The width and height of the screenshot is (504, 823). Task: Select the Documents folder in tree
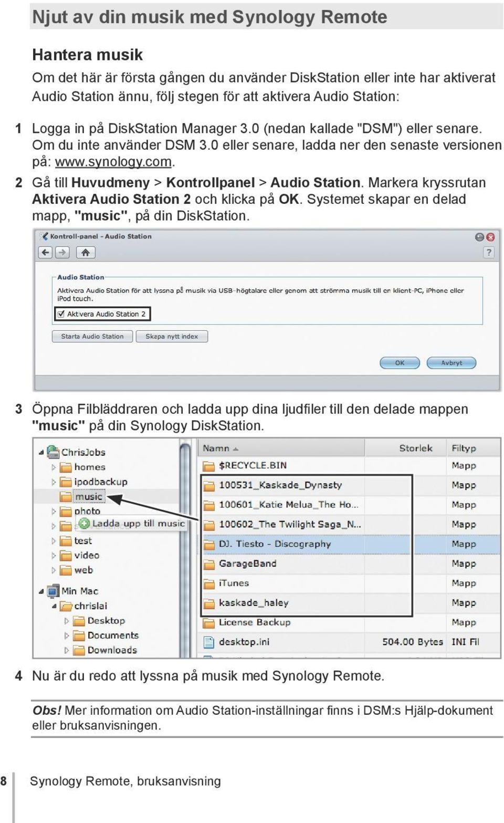pos(106,636)
